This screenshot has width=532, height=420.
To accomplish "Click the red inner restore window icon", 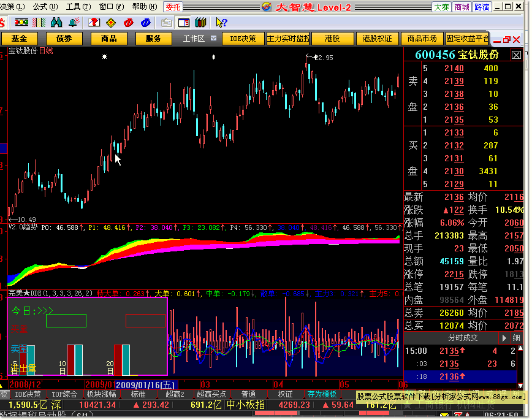I will (x=507, y=40).
